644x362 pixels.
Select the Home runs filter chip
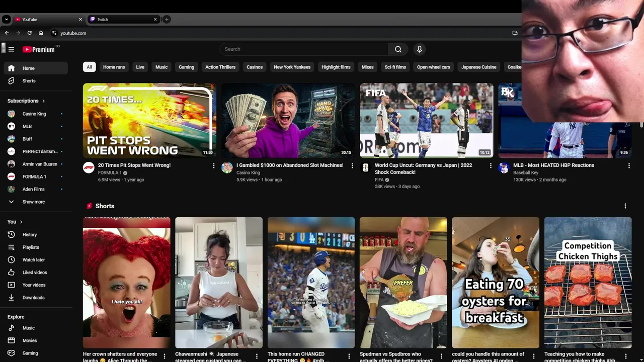point(114,67)
